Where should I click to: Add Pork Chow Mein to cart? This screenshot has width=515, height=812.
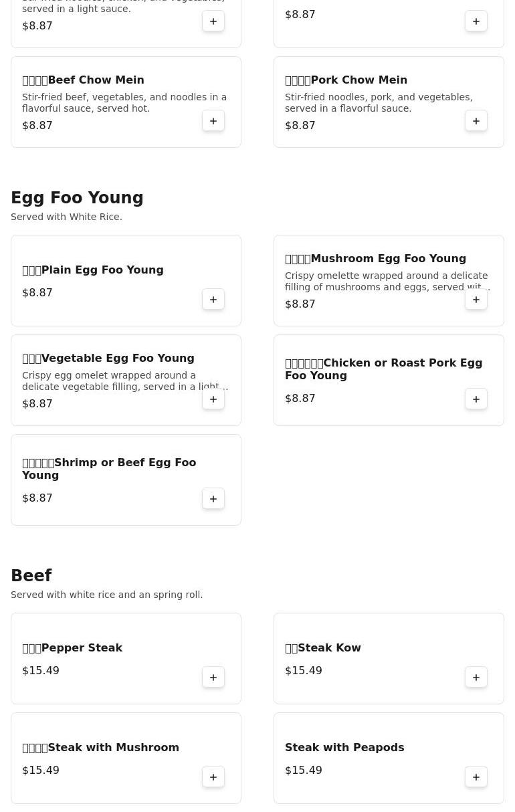click(x=476, y=121)
